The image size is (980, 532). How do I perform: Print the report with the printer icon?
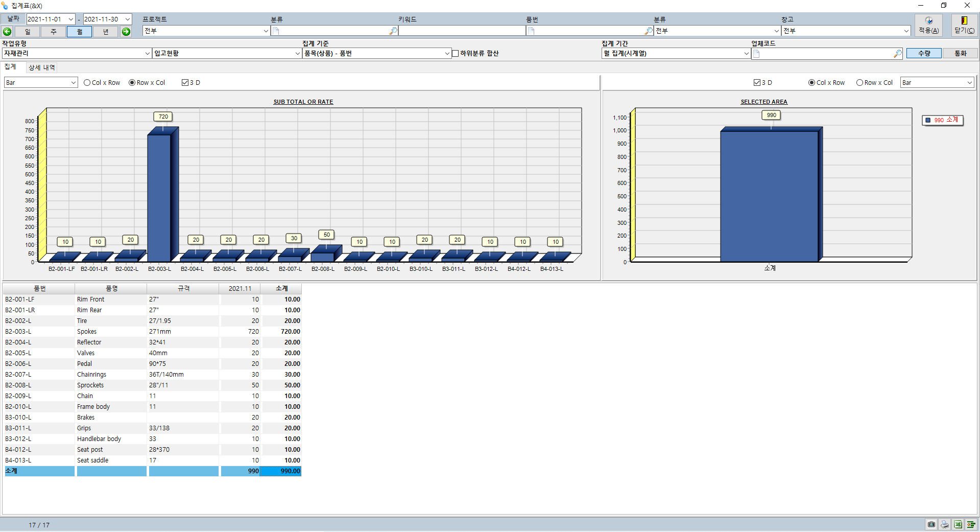tap(945, 524)
